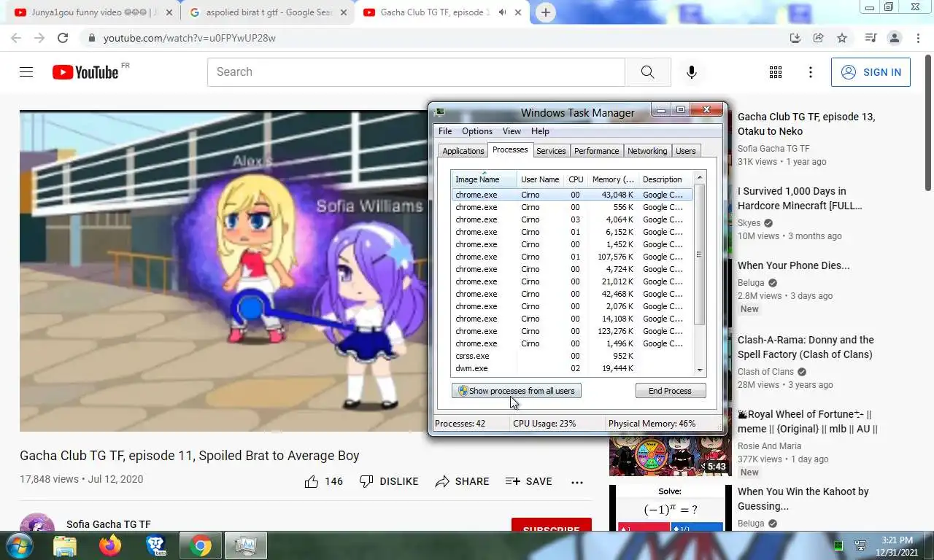The width and height of the screenshot is (934, 560).
Task: Open YouTube settings three-dot menu
Action: coord(810,72)
